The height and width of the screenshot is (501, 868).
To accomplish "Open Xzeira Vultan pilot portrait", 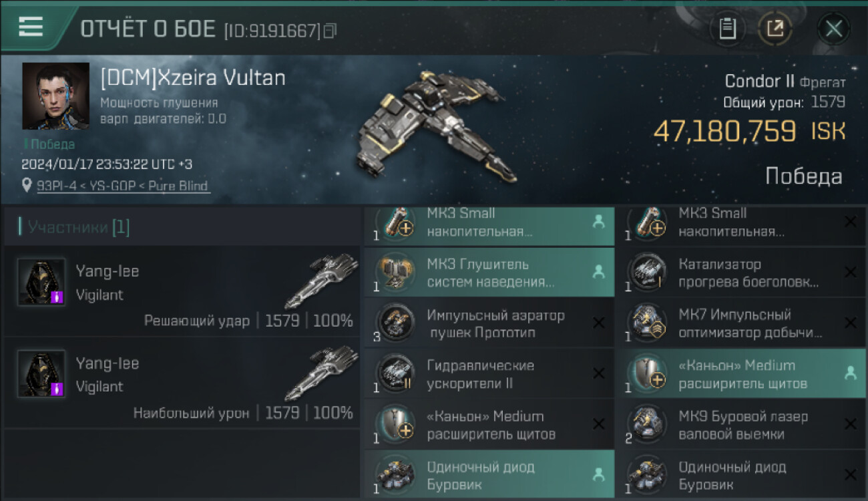I will pos(55,96).
